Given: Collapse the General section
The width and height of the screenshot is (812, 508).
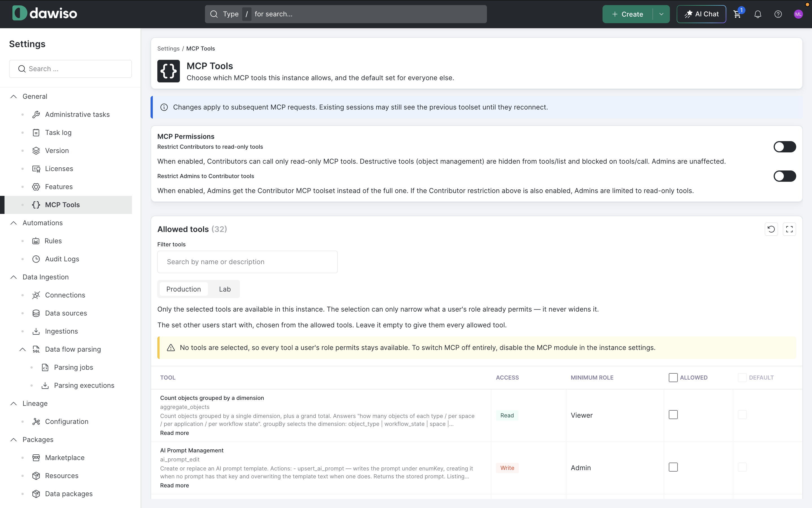Looking at the screenshot, I should click(x=14, y=97).
